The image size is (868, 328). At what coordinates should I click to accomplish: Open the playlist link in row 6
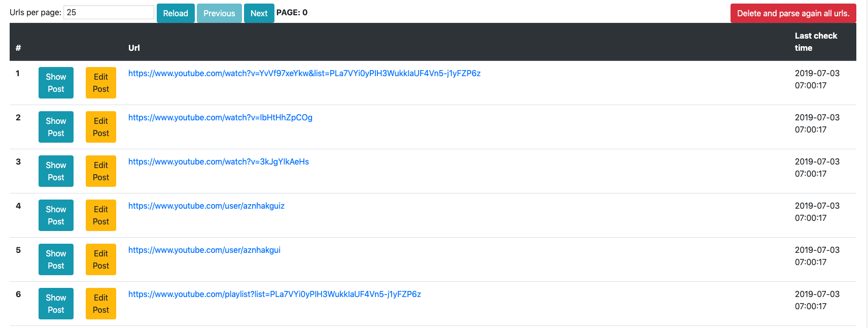pos(274,293)
